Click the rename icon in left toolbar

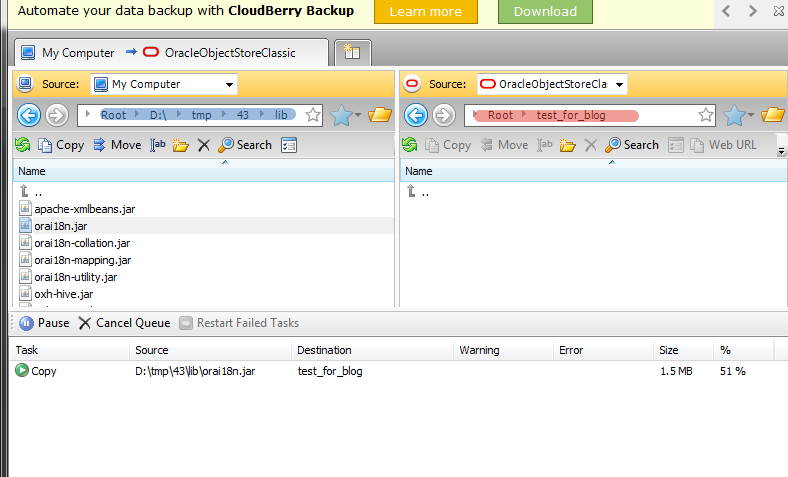point(158,145)
